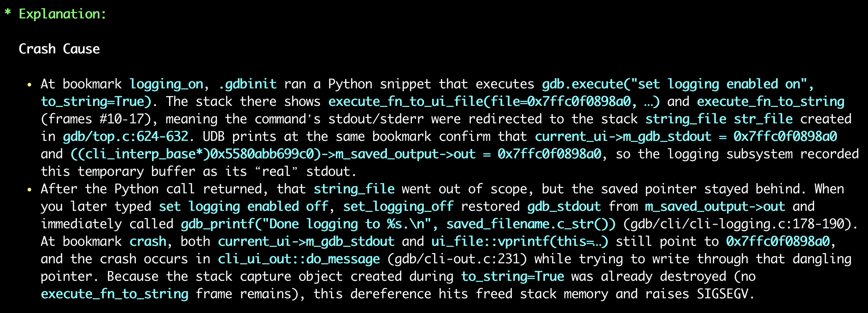The image size is (868, 313).
Task: Click the gdb/top.c:624-632 file reference
Action: tap(125, 137)
